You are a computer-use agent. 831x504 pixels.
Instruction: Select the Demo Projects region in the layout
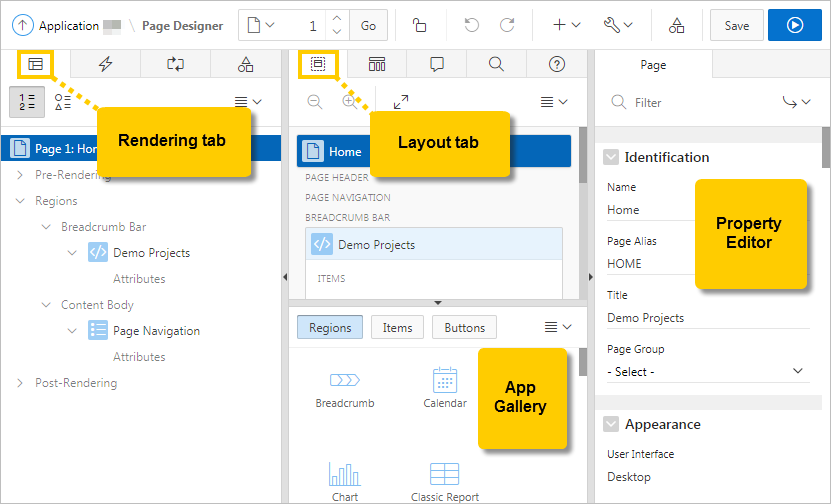[434, 244]
